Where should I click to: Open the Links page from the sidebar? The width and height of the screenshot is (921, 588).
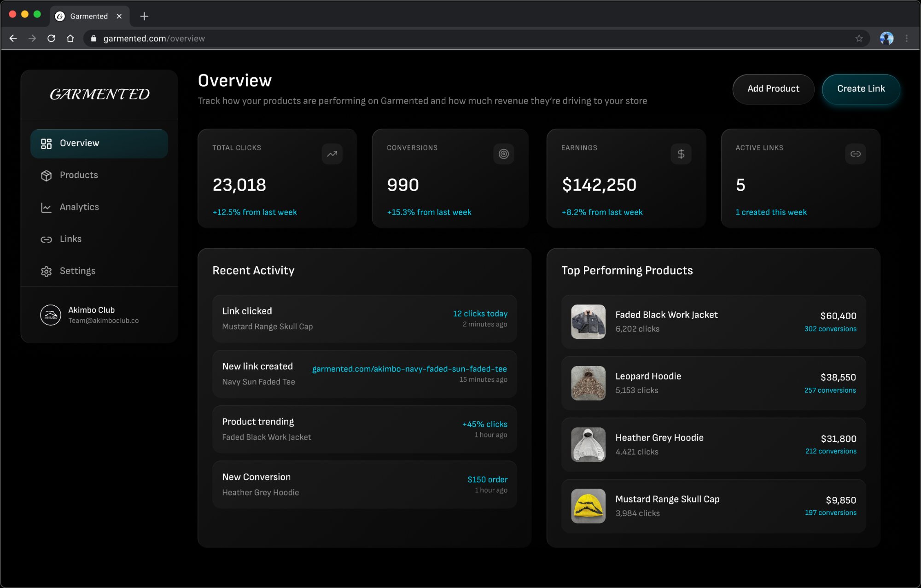tap(70, 239)
